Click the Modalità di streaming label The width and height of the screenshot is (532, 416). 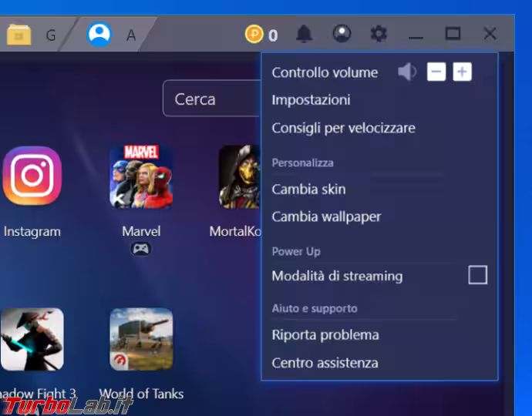[337, 276]
